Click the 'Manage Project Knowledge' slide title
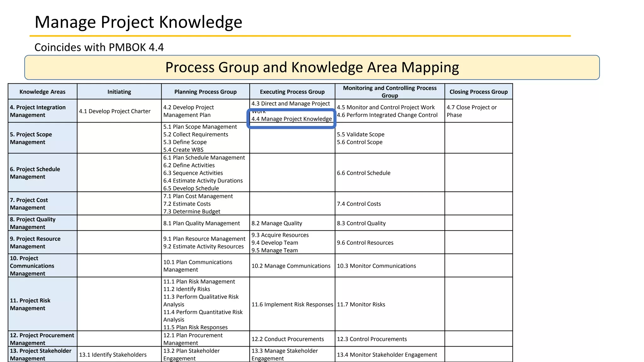The height and width of the screenshot is (362, 644). (x=138, y=22)
